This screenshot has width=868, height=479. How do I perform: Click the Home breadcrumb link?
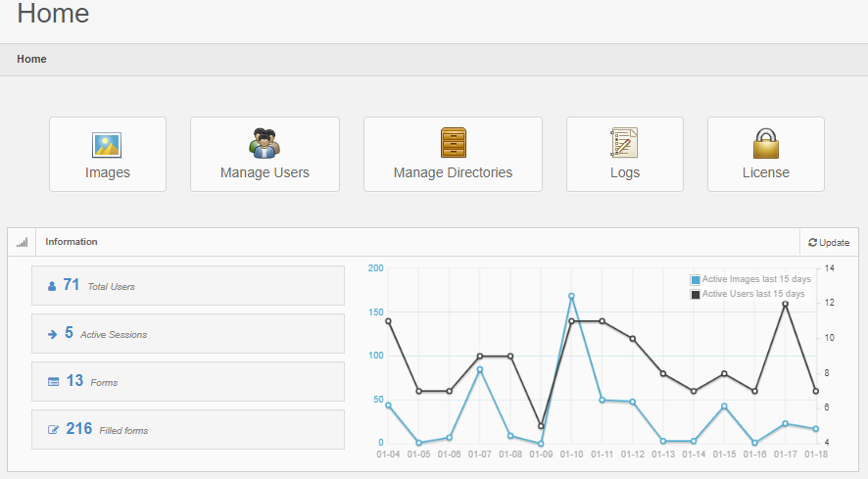(31, 59)
